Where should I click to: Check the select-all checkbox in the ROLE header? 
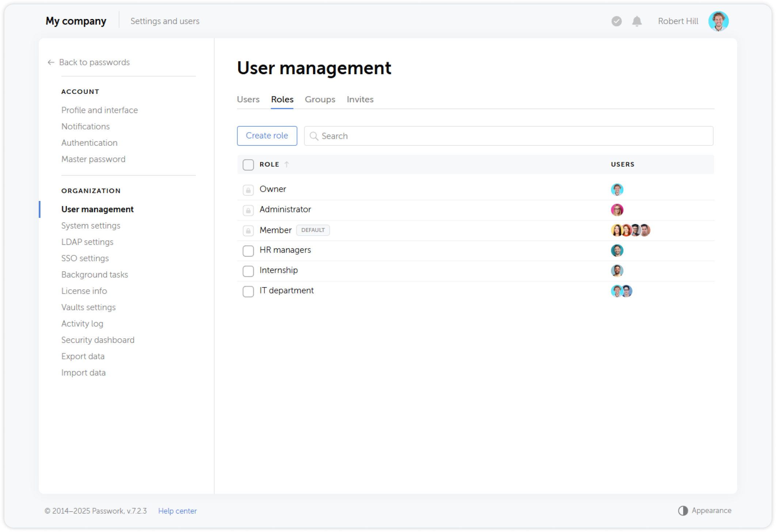[248, 165]
